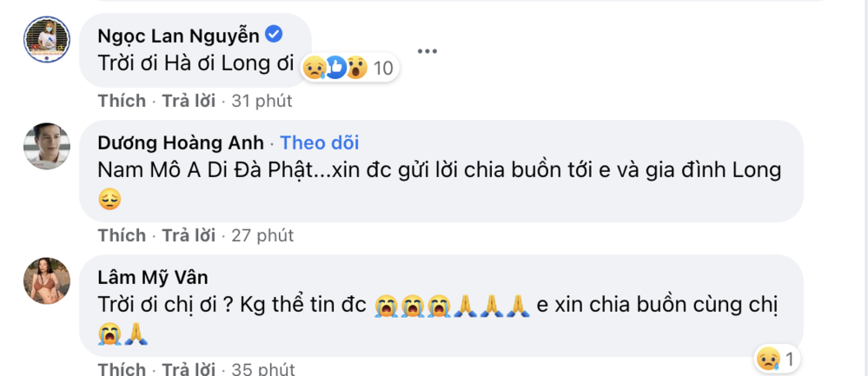
Task: Open the 10 reactions count list
Action: (x=383, y=68)
